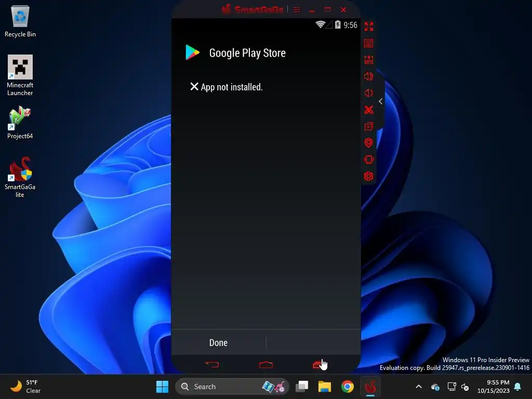532x399 pixels.
Task: Select the Minecraft Launcher desktop shortcut
Action: [x=20, y=75]
